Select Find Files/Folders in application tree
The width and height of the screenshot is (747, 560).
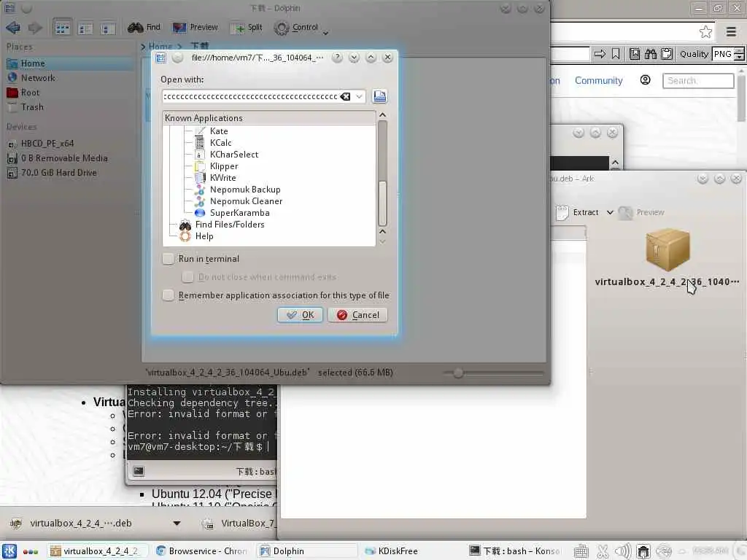tap(229, 225)
